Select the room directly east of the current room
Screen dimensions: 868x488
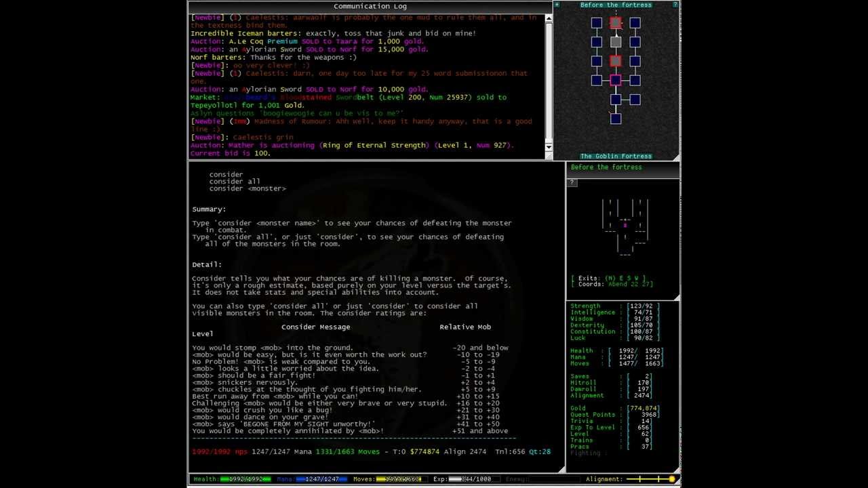tap(635, 81)
